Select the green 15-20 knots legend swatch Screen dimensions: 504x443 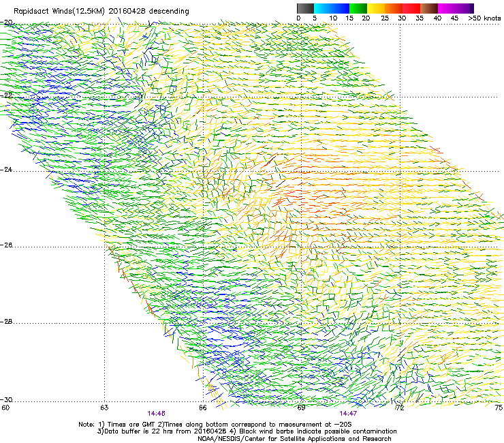tap(358, 8)
